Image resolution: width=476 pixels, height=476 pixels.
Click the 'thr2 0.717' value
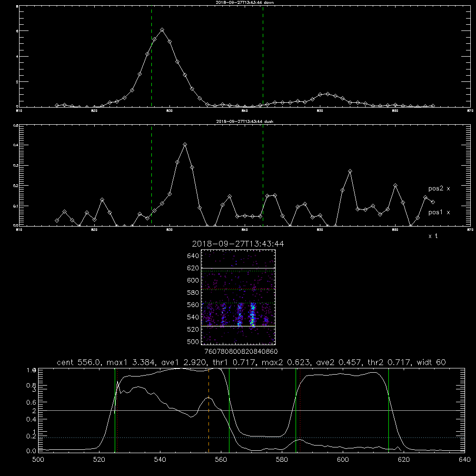tap(390, 362)
